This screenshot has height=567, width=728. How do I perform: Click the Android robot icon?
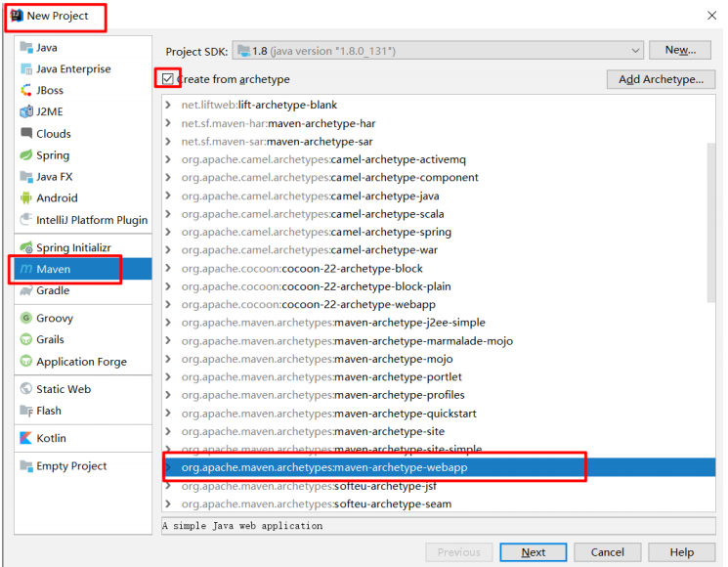26,197
